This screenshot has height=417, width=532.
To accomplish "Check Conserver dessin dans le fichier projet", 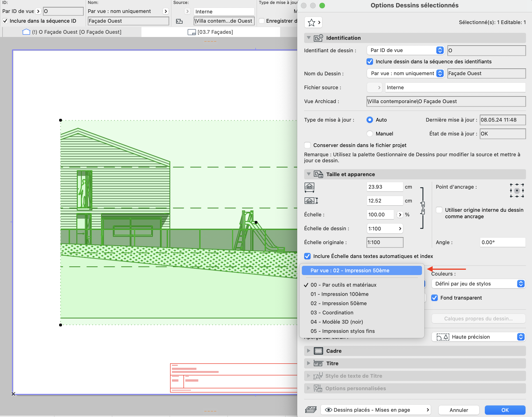I will (x=308, y=145).
